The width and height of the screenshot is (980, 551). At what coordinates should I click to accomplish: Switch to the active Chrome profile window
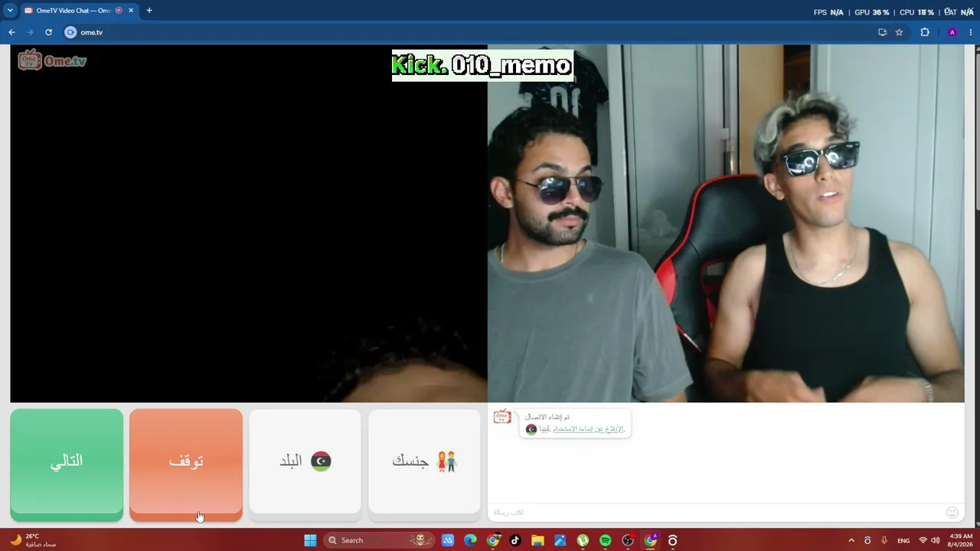click(x=650, y=540)
